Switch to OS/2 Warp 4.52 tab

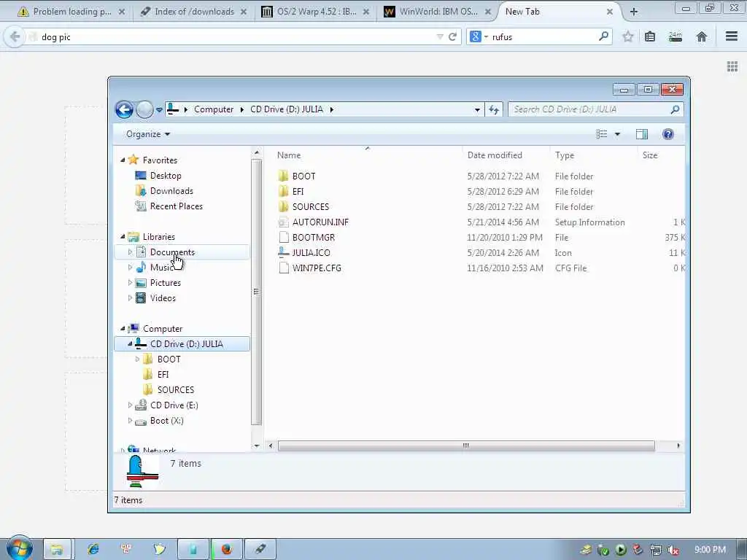click(x=317, y=12)
